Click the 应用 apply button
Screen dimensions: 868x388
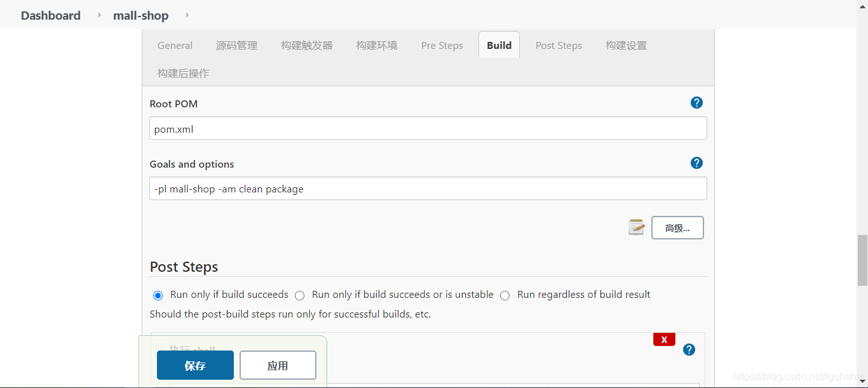(278, 365)
